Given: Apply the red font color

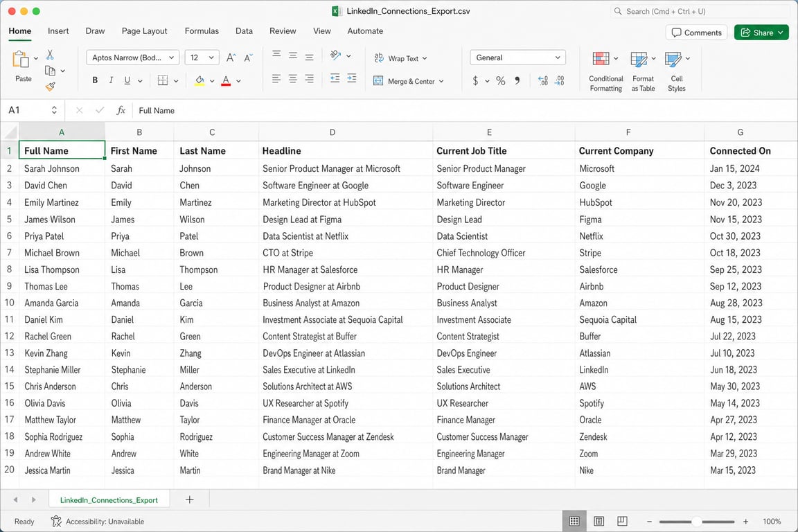Looking at the screenshot, I should [x=226, y=80].
